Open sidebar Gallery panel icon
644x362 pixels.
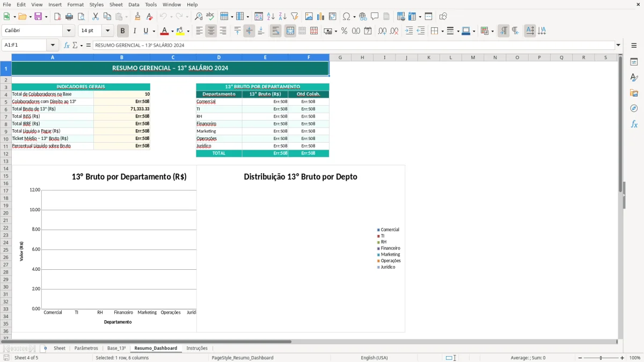tap(634, 93)
